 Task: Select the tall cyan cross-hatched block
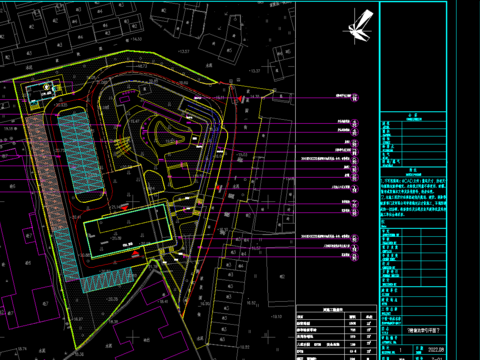(80, 153)
